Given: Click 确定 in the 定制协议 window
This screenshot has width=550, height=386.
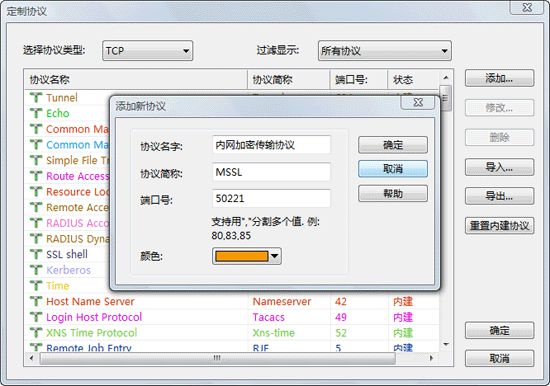Looking at the screenshot, I should 499,331.
